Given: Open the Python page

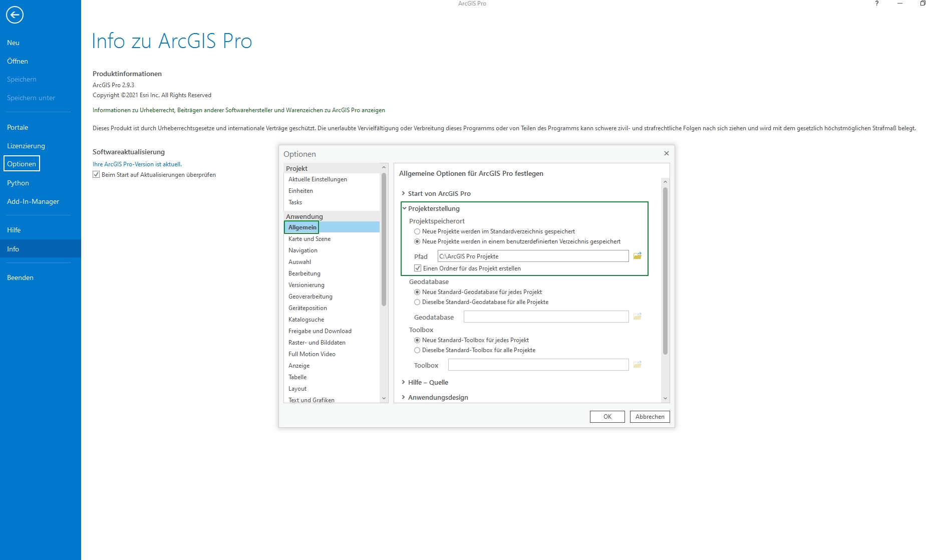Looking at the screenshot, I should coord(18,183).
